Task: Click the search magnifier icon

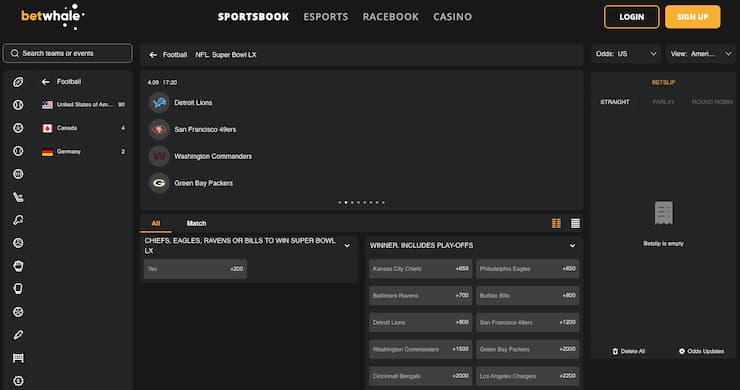Action: click(x=15, y=53)
